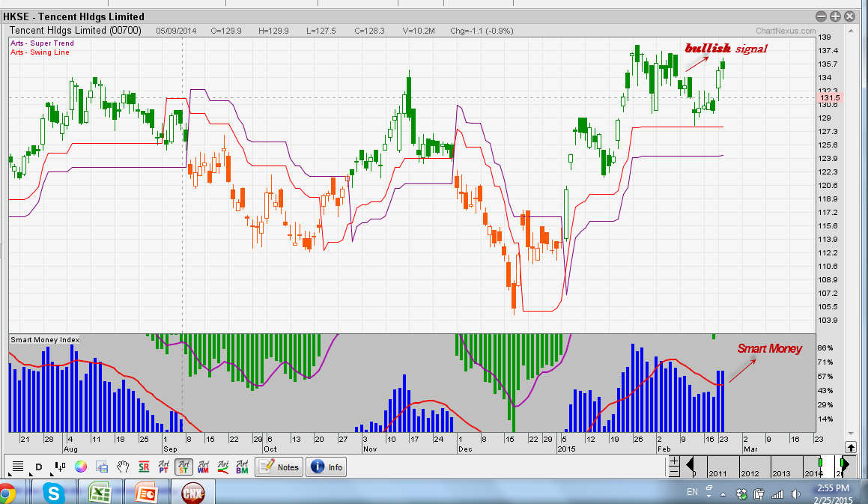Screen dimensions: 868x504
Task: Open the color wheel chart settings
Action: (x=81, y=467)
